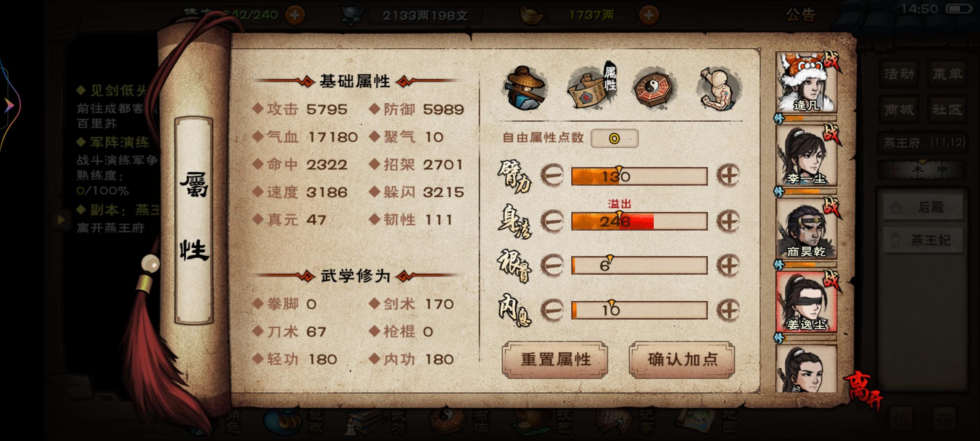Screen dimensions: 980x441
Task: Decrease 身法 with the minus icon
Action: point(552,221)
